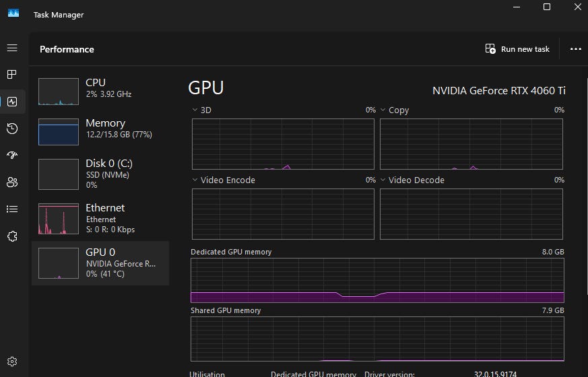Screen dimensions: 588x377
Task: Select the Ethernet performance entry
Action: pyautogui.click(x=100, y=219)
